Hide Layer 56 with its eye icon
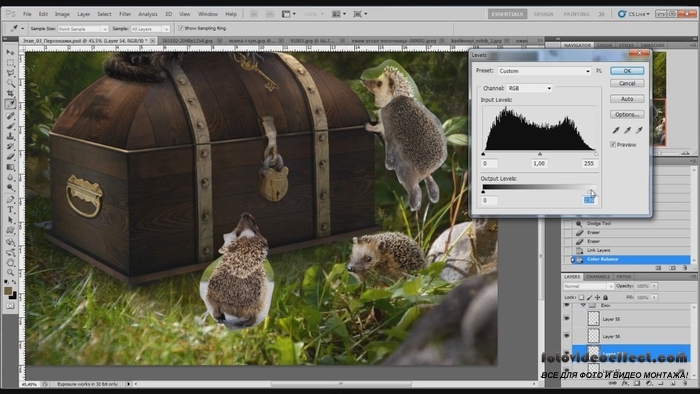Viewport: 700px width, 394px height. tap(567, 336)
